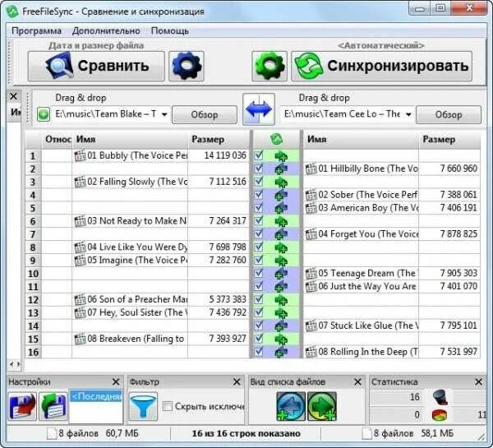Click green add-folder-pair icon left of path

44,114
